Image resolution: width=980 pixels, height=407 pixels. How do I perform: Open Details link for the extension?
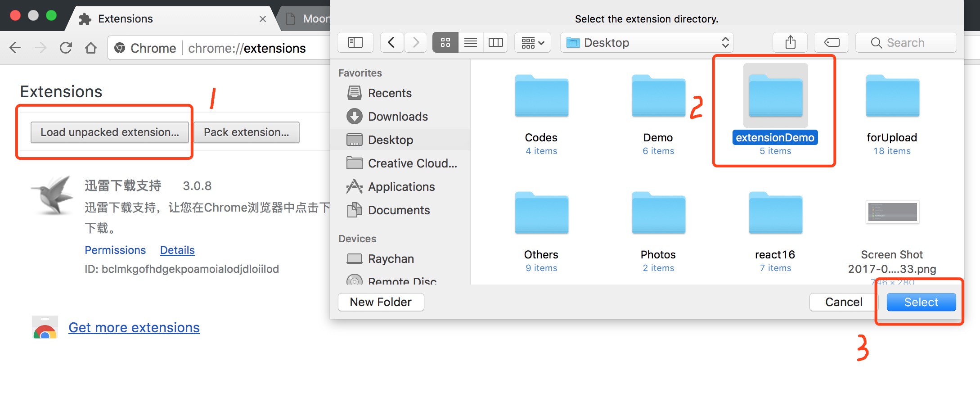pos(177,250)
